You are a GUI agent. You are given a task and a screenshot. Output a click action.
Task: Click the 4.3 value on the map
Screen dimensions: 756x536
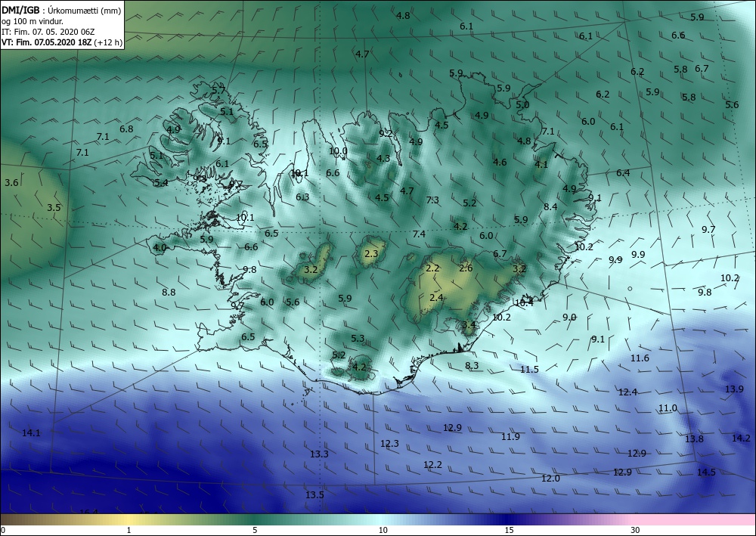click(383, 159)
